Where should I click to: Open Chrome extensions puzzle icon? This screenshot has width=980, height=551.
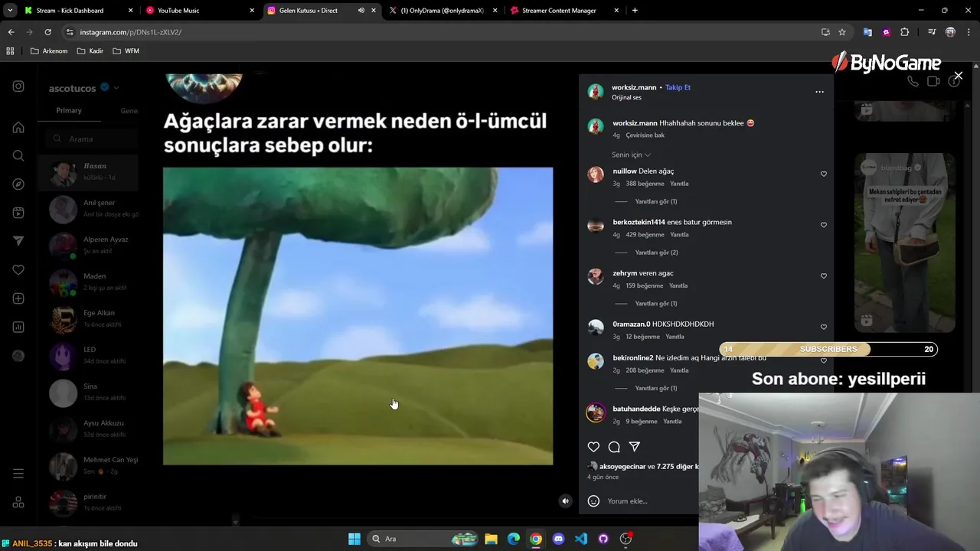point(905,32)
